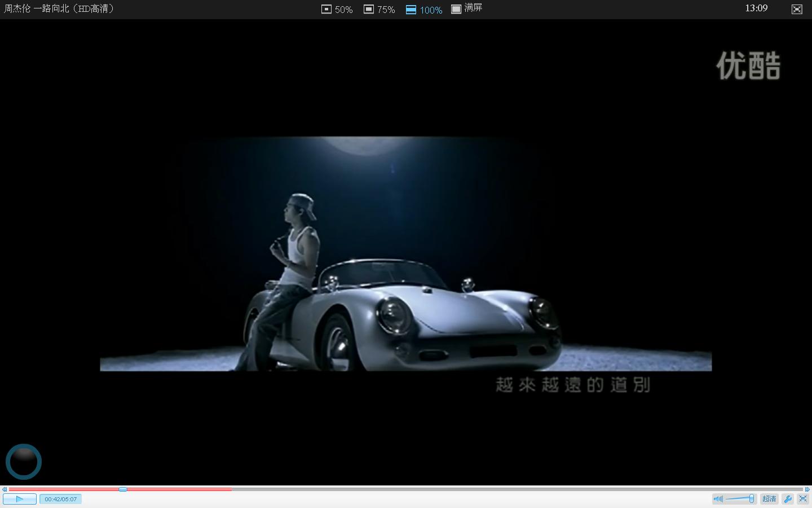Mute audio via the speaker icon
Screen dimensions: 812x508
718,499
